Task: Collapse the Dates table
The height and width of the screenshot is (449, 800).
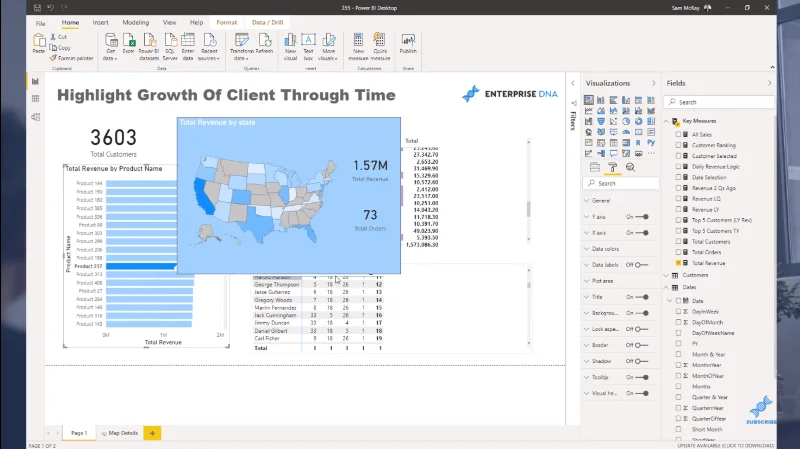Action: 666,287
